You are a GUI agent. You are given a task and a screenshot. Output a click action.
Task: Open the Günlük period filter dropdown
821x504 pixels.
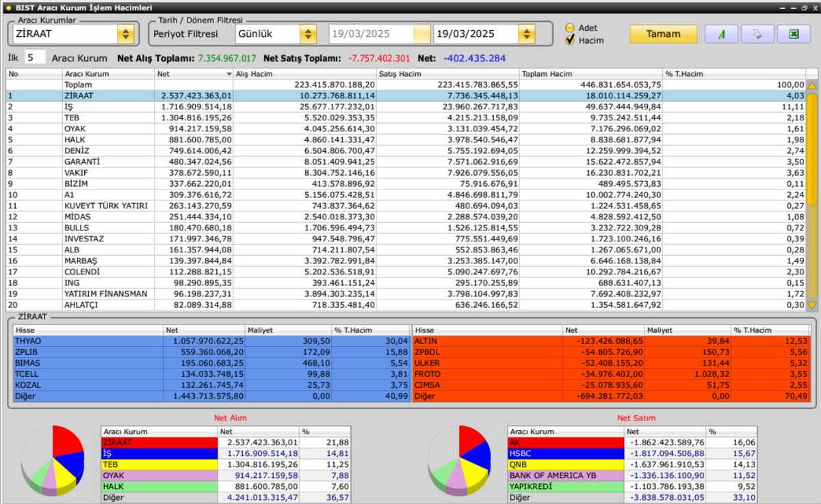(x=308, y=34)
